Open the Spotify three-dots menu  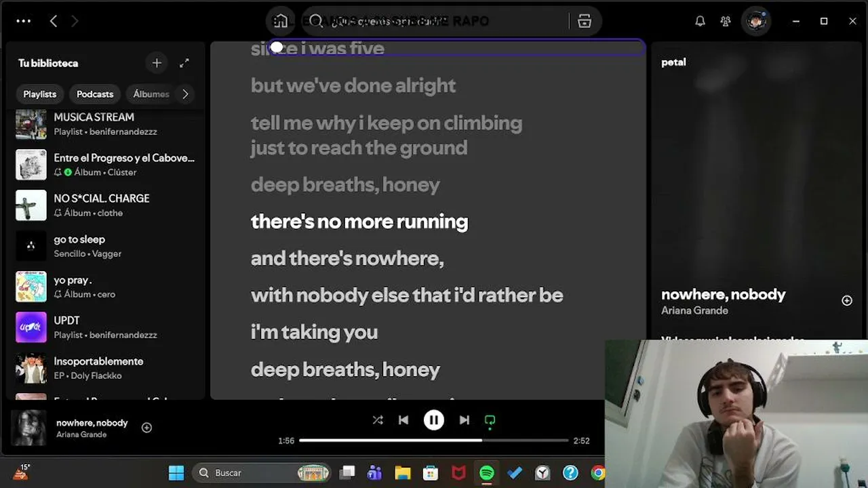pyautogui.click(x=24, y=21)
